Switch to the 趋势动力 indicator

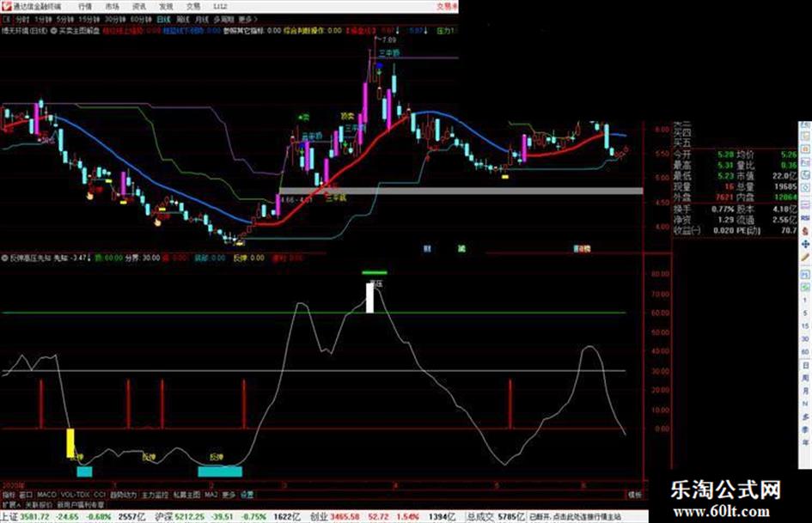point(123,495)
